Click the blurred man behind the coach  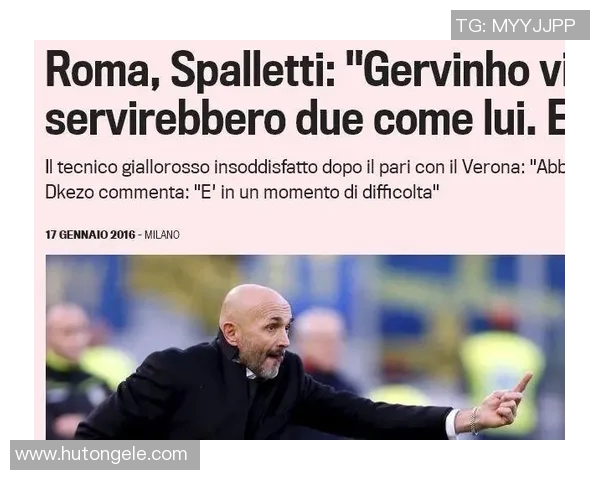tap(320, 344)
